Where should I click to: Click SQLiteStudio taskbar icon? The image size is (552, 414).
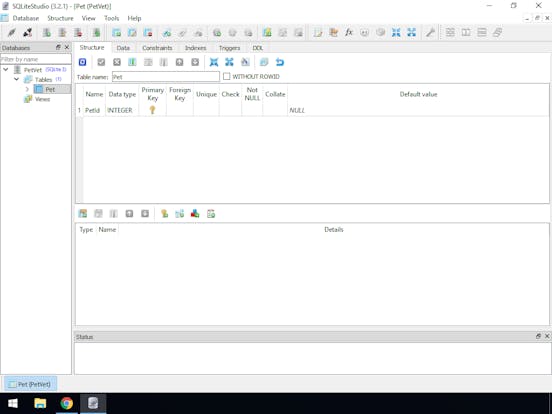pos(93,403)
